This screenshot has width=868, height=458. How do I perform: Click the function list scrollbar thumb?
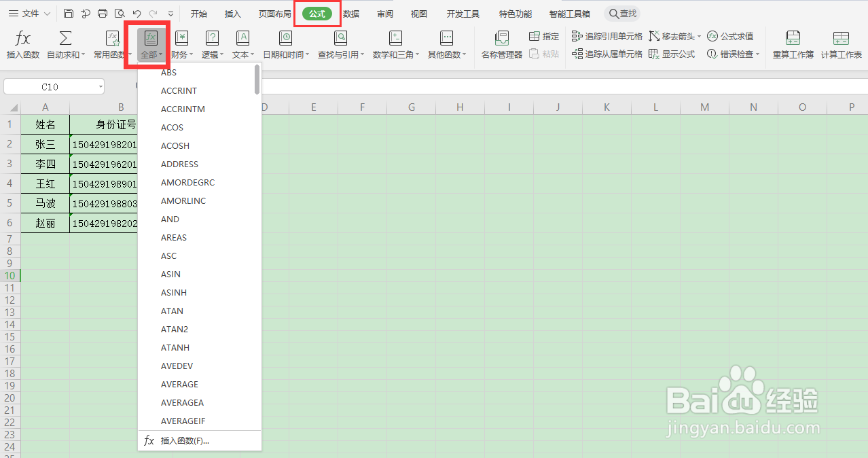pyautogui.click(x=257, y=79)
